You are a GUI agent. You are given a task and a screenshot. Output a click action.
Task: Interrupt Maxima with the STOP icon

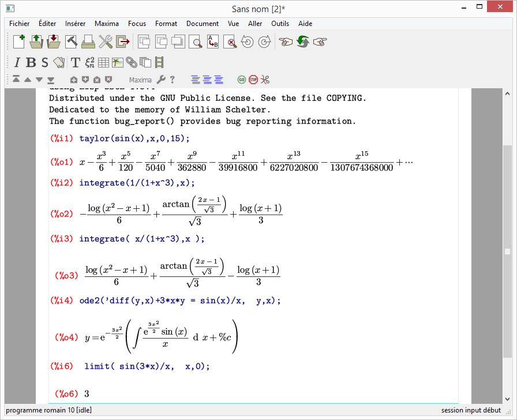point(254,80)
